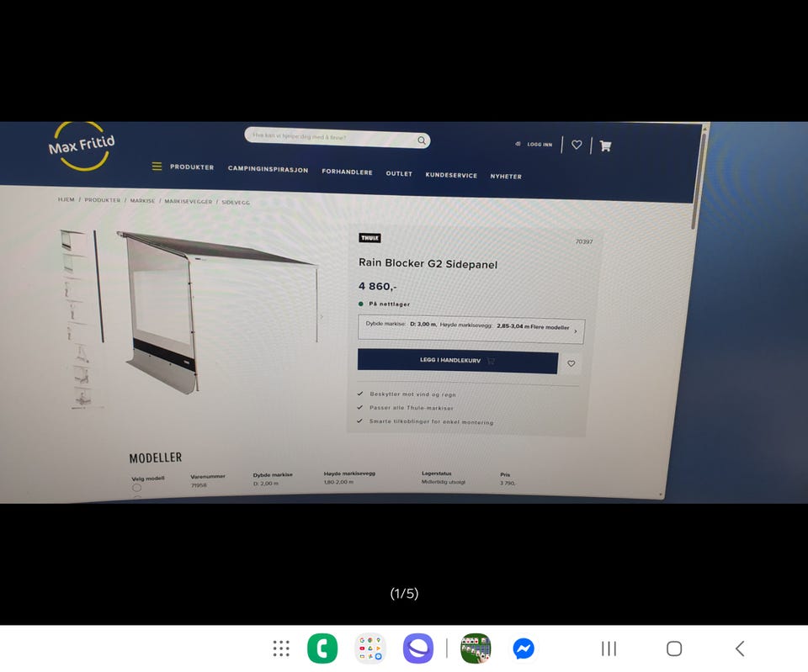Open the KUNDESERVICE menu item
Screen dimensions: 808x672
[x=451, y=175]
